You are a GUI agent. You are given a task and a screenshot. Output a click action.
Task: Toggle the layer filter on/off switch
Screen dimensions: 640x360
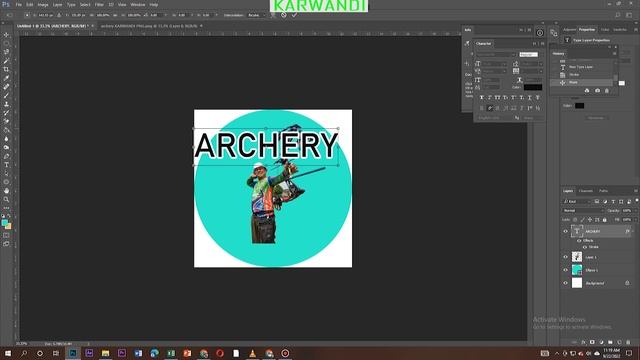click(x=636, y=200)
